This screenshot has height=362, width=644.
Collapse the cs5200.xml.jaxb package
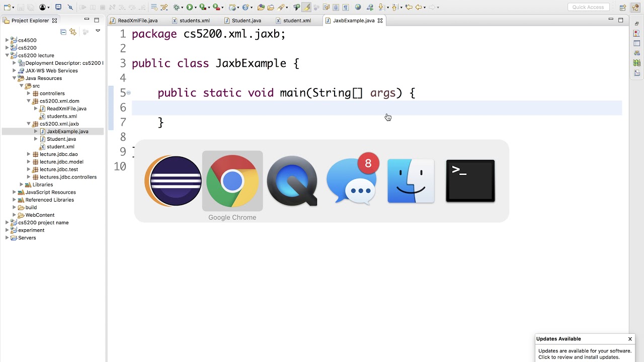29,124
